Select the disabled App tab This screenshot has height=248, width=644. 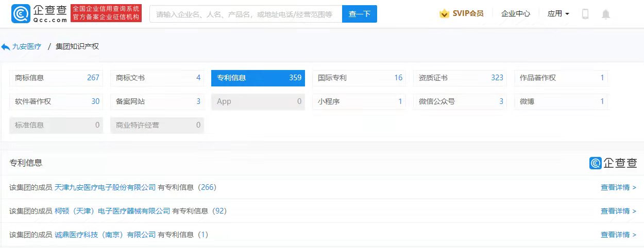(x=258, y=101)
